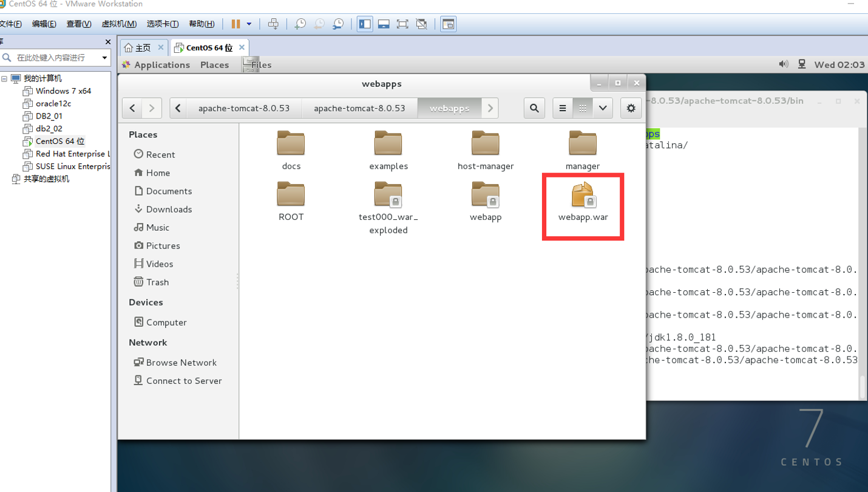Show later path segments with right chevron
868x492 pixels.
(x=490, y=108)
